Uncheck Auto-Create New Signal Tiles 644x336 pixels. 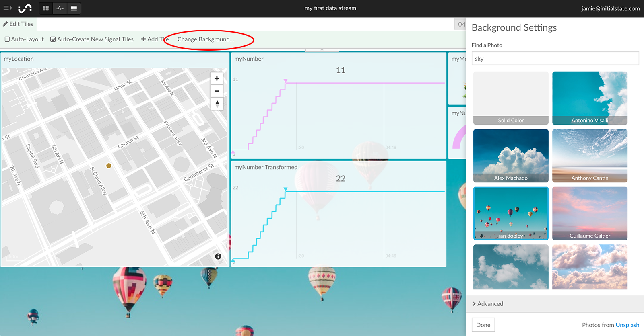pos(53,39)
